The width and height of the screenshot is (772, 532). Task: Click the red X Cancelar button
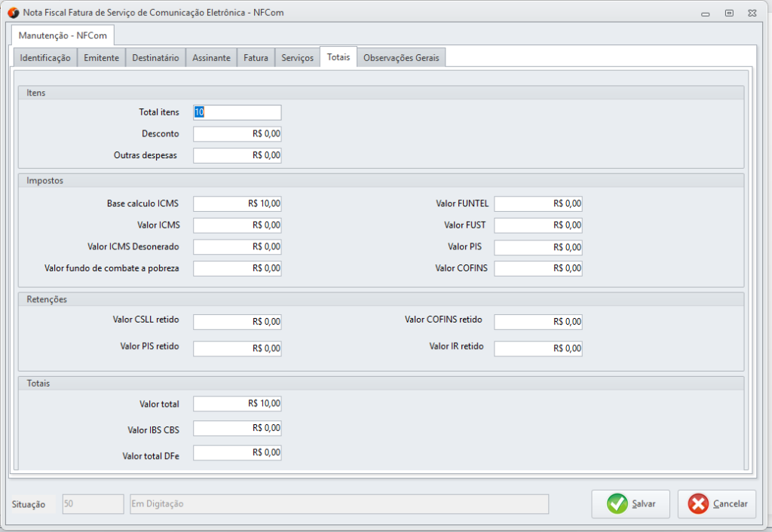click(x=716, y=504)
